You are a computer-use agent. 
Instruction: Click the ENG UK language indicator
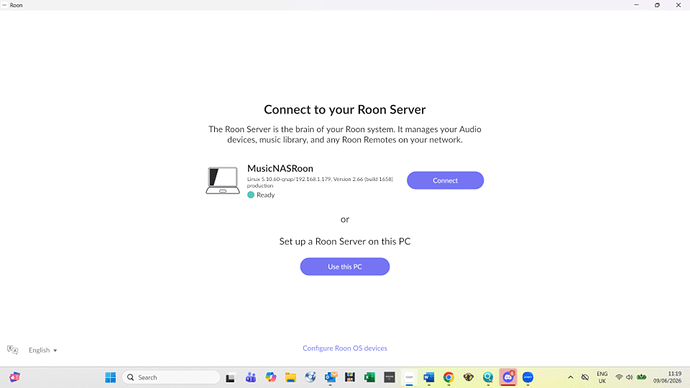602,377
